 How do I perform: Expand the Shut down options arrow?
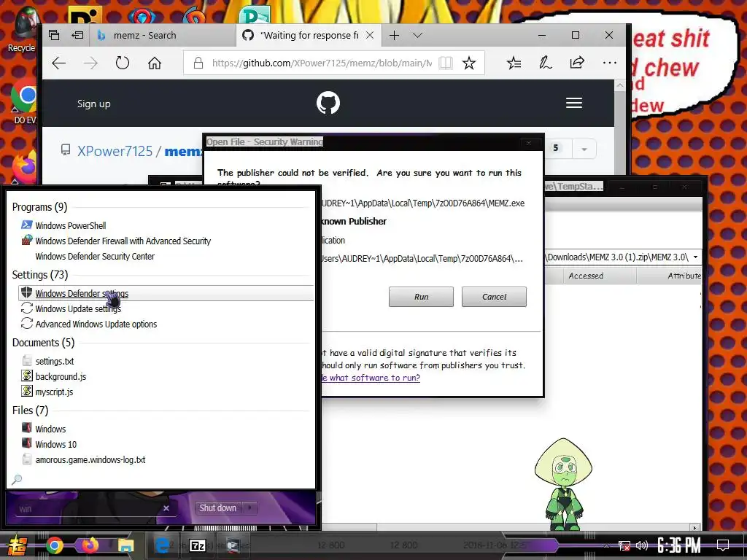(249, 507)
